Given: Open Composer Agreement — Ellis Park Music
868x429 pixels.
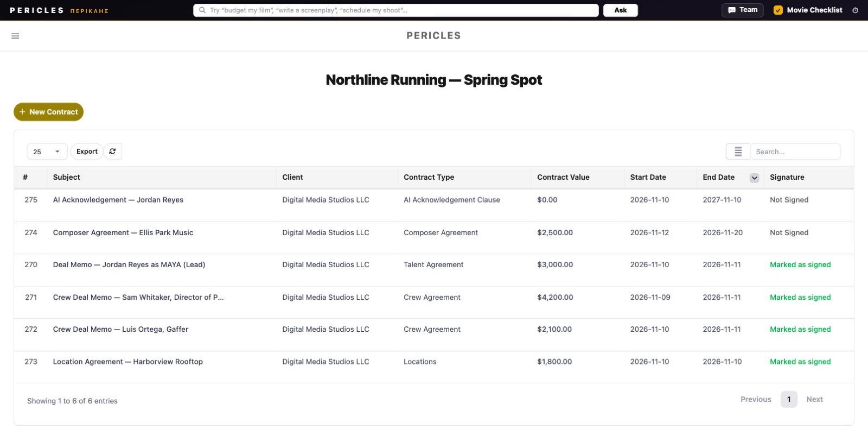Looking at the screenshot, I should [123, 232].
